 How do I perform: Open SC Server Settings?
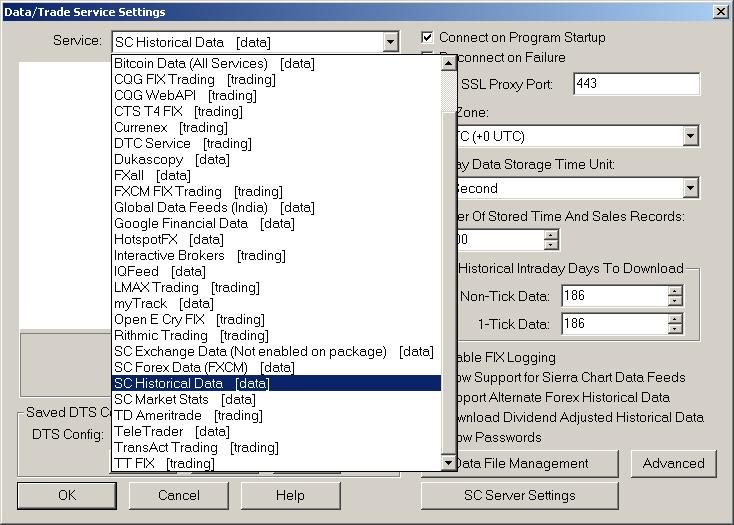coord(520,496)
